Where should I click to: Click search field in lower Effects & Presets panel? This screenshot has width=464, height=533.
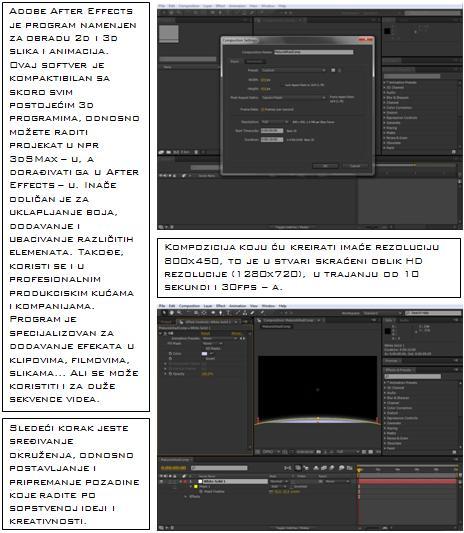pyautogui.click(x=413, y=376)
